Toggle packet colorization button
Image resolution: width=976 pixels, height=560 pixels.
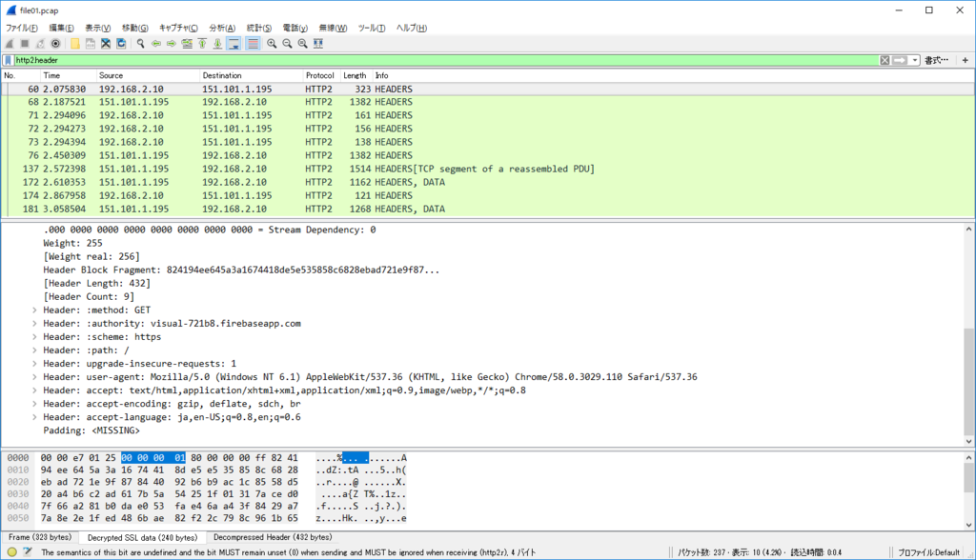point(253,44)
